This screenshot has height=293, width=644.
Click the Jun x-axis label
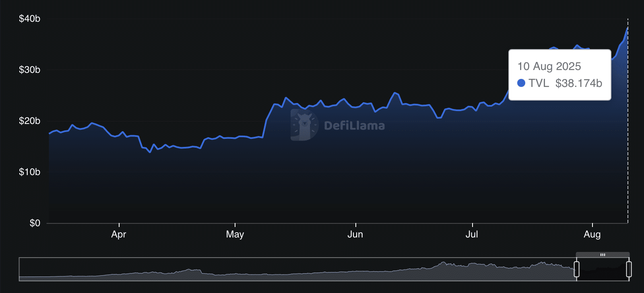pos(355,234)
